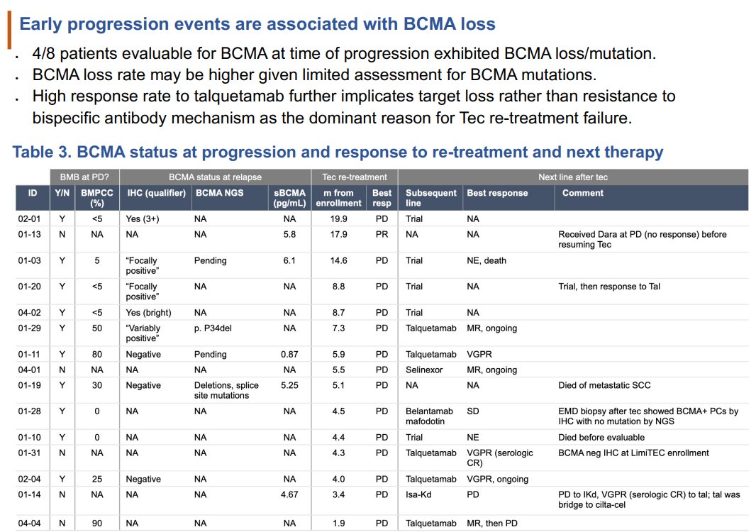Click the slide title about BCMA loss

[x=257, y=24]
